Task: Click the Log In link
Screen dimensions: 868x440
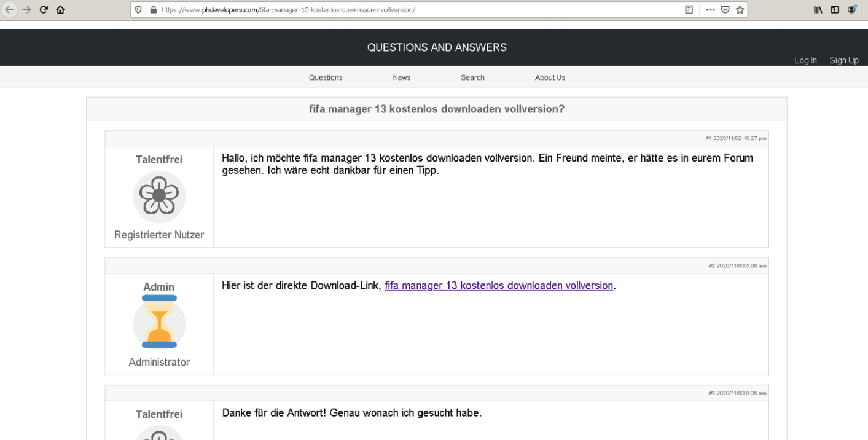Action: tap(805, 60)
